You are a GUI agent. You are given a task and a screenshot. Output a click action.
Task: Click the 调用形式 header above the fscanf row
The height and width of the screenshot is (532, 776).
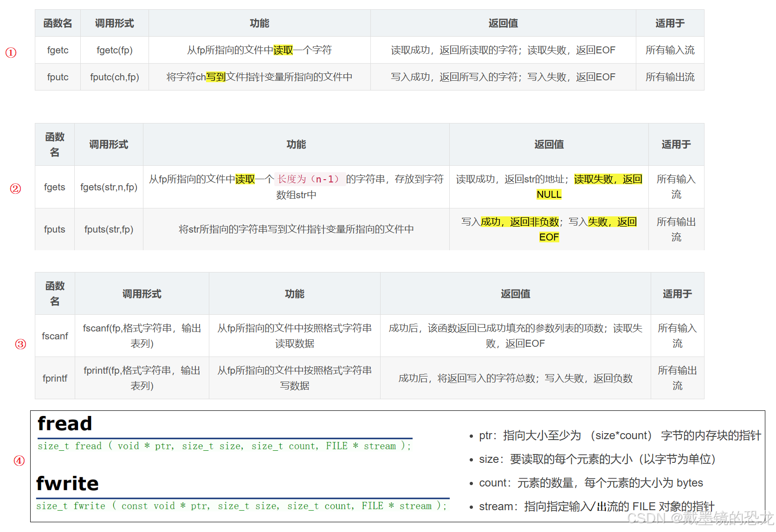click(x=142, y=294)
